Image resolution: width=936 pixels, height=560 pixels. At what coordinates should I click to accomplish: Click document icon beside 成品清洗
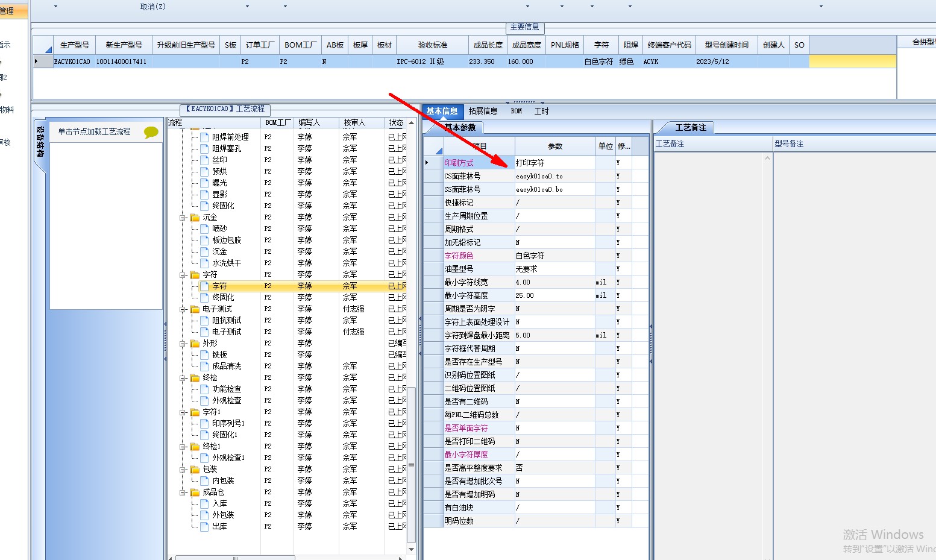[204, 367]
